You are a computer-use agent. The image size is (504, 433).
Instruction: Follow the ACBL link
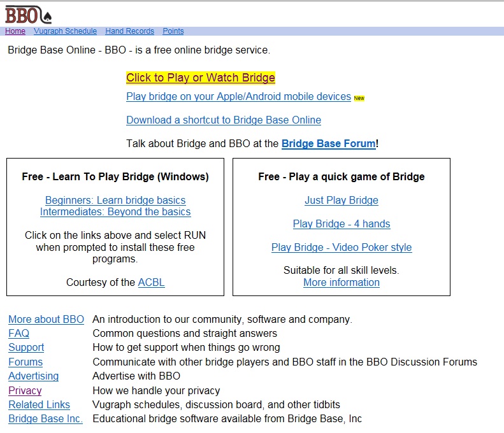coord(152,282)
